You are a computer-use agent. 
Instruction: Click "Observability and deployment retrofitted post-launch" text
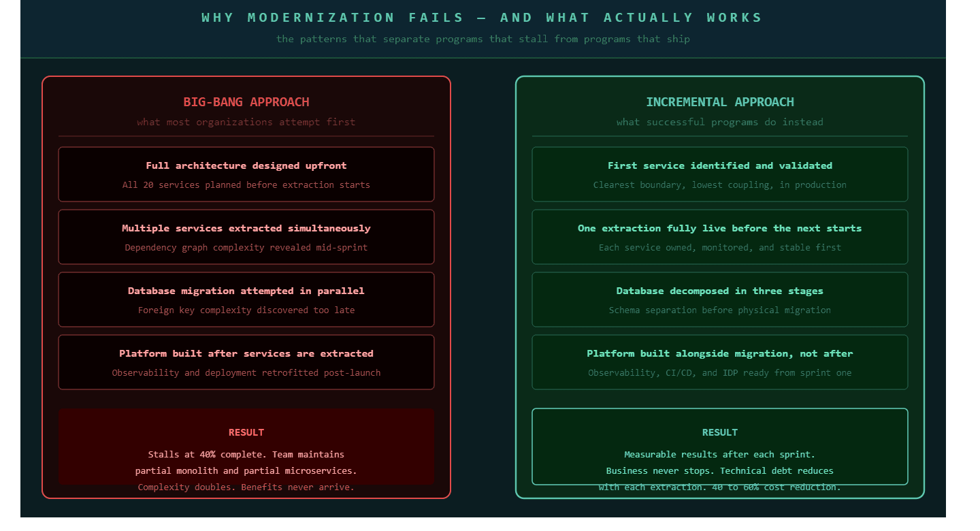coord(246,373)
